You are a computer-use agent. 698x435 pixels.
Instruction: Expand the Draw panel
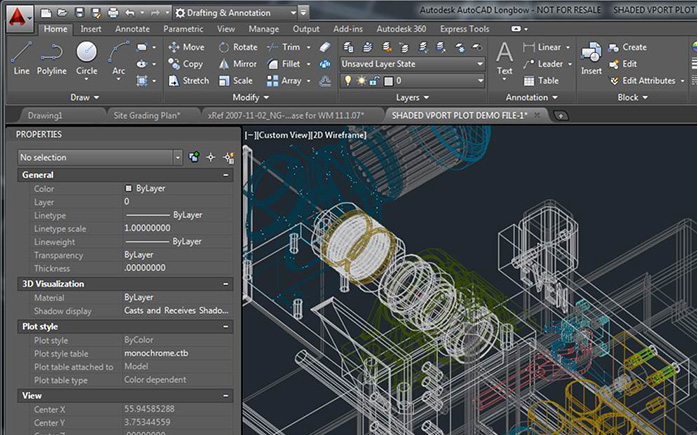click(85, 97)
